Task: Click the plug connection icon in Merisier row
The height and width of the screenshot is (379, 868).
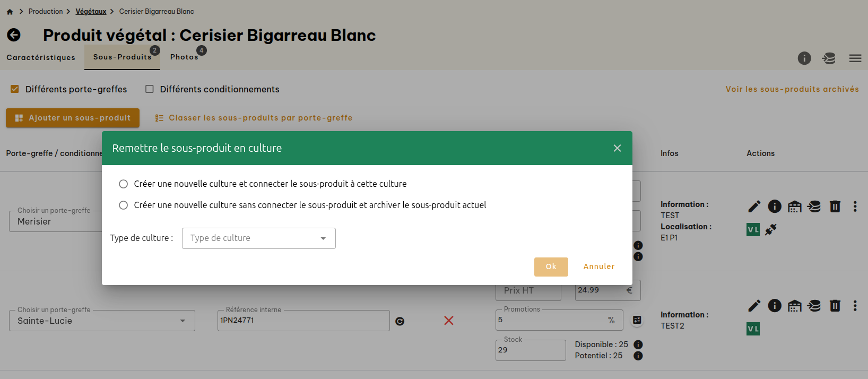Action: click(x=771, y=229)
